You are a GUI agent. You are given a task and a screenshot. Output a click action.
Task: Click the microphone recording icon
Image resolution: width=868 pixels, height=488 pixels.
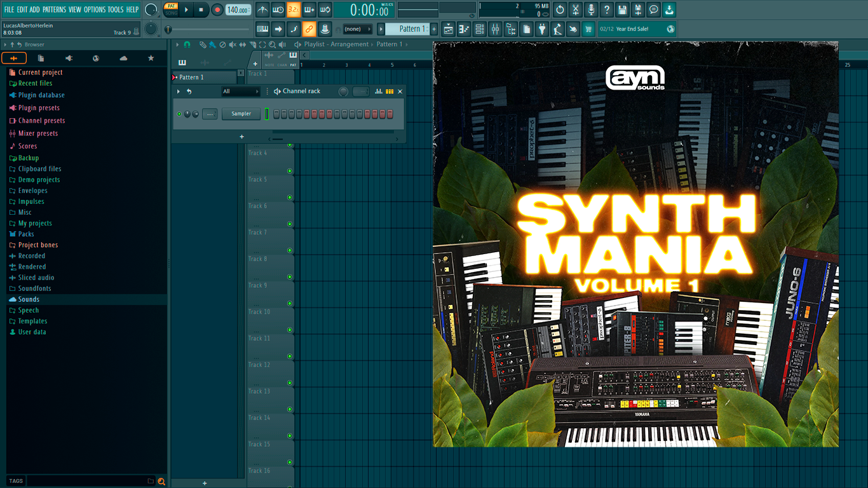(591, 10)
